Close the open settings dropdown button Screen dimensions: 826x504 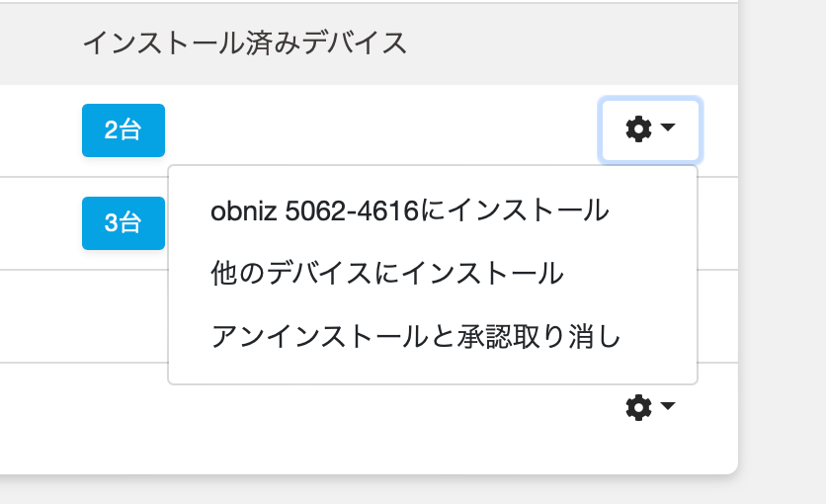[650, 129]
